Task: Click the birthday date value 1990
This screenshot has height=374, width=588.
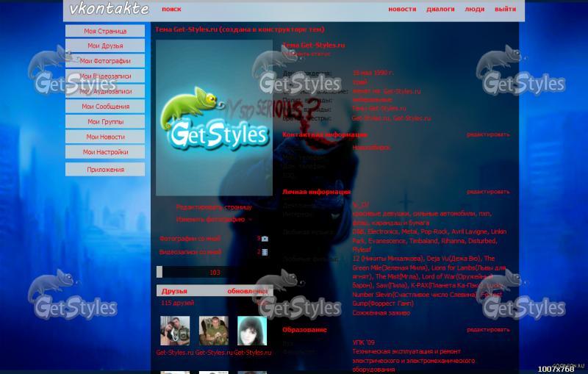Action: coord(373,73)
